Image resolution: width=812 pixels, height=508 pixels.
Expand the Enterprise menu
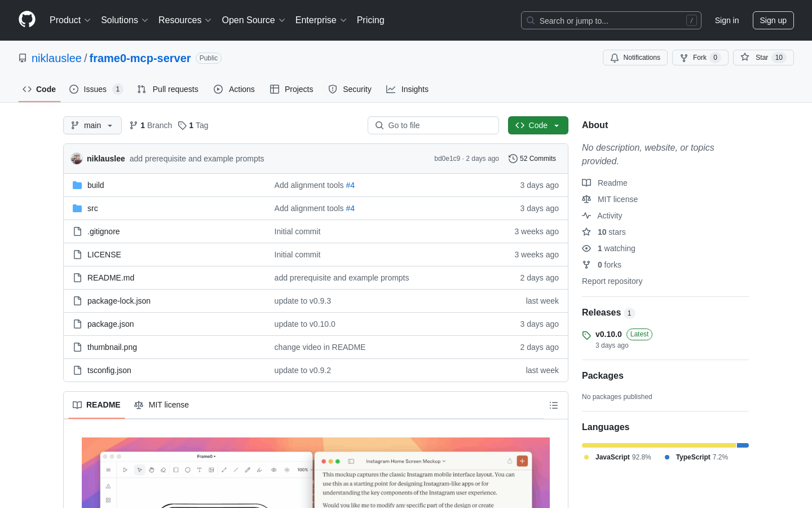pyautogui.click(x=321, y=20)
